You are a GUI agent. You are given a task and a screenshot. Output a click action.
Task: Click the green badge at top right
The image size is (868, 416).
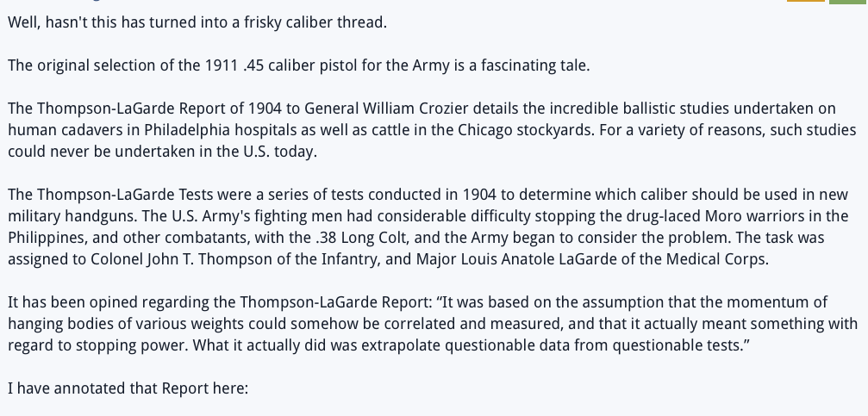click(x=848, y=2)
